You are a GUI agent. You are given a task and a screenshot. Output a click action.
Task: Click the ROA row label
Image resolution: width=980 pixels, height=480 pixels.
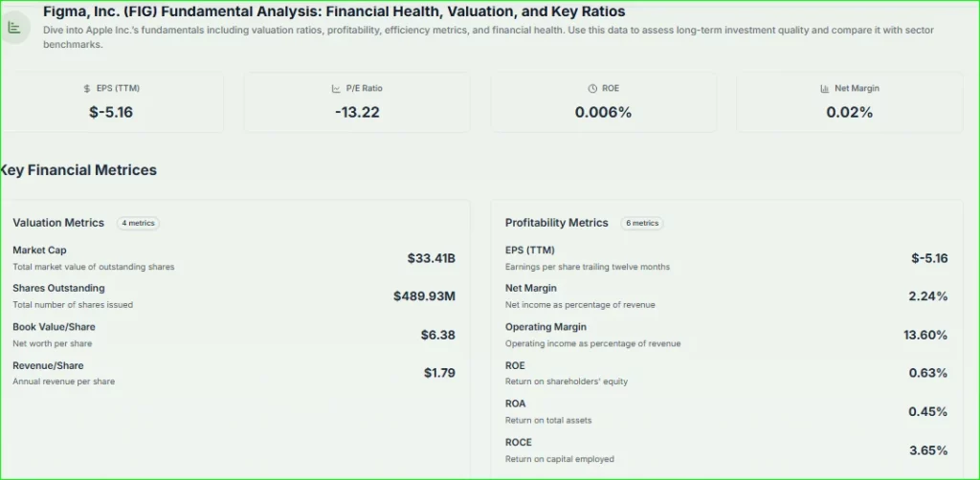515,404
